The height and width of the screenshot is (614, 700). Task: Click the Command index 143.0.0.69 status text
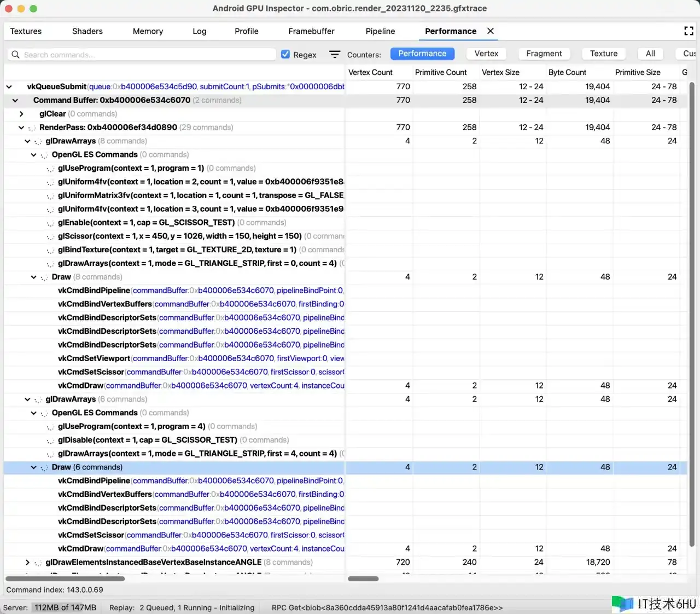click(55, 590)
